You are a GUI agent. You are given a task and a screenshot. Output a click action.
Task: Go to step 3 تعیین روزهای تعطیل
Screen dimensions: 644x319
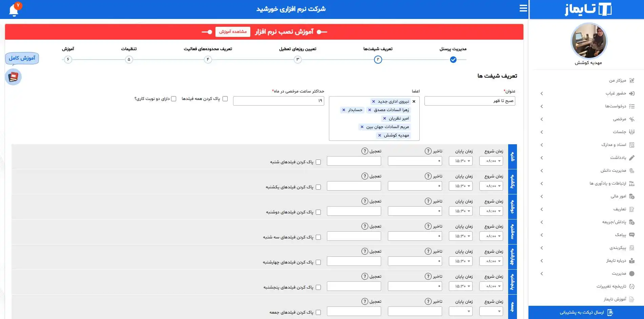(x=297, y=60)
